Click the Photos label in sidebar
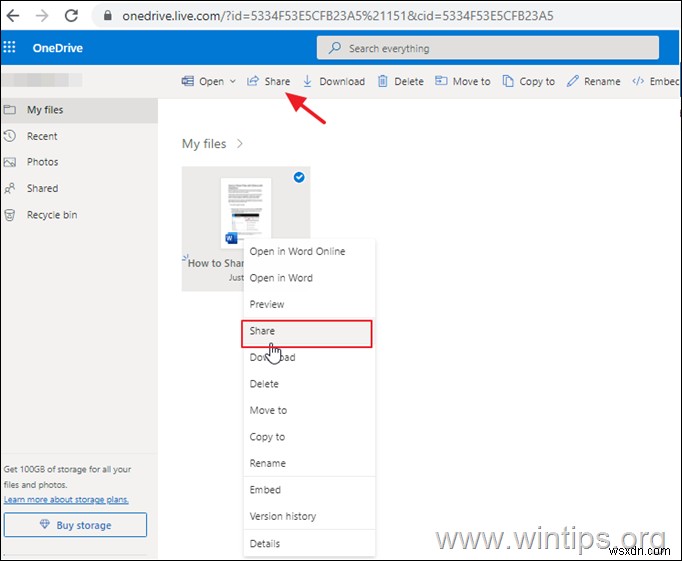This screenshot has height=561, width=682. point(42,162)
